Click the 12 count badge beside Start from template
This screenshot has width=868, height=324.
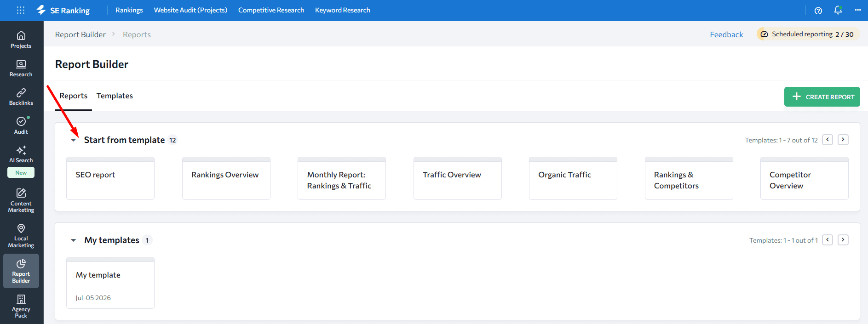point(172,140)
